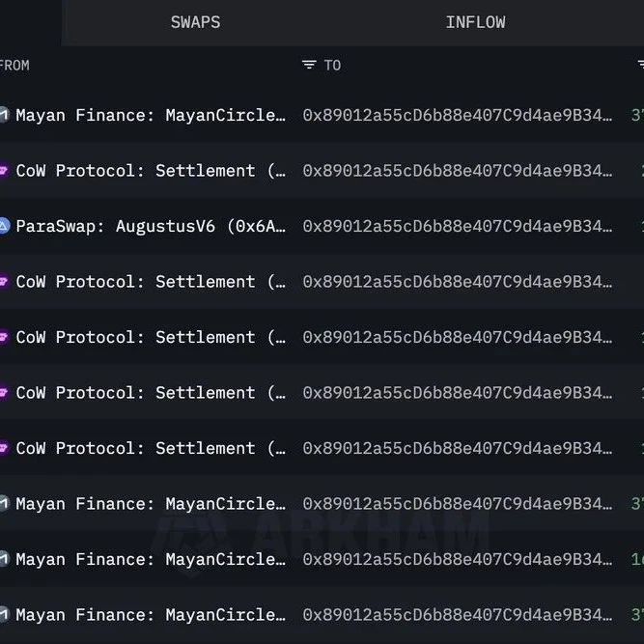Click the 0x89012a55 address in bottom row

click(458, 615)
